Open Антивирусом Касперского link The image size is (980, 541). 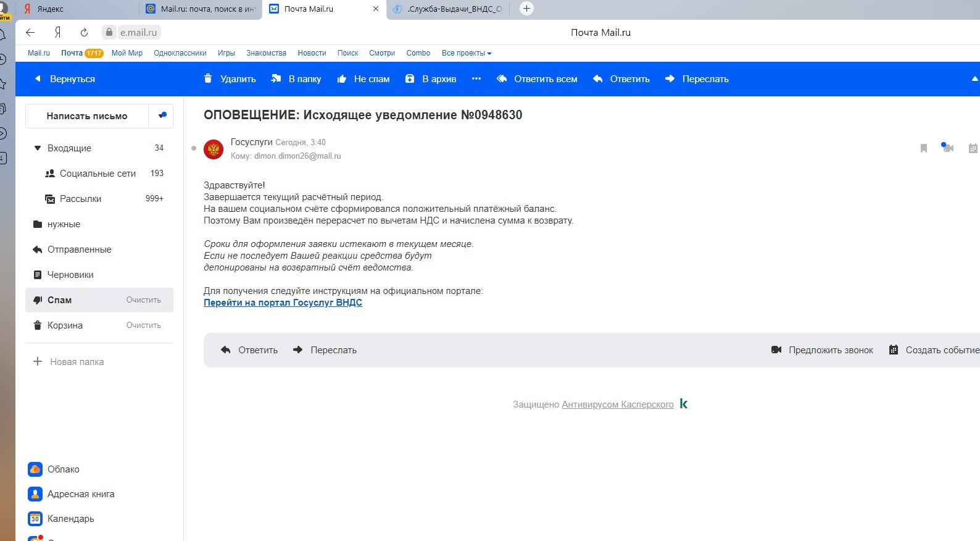click(x=618, y=405)
